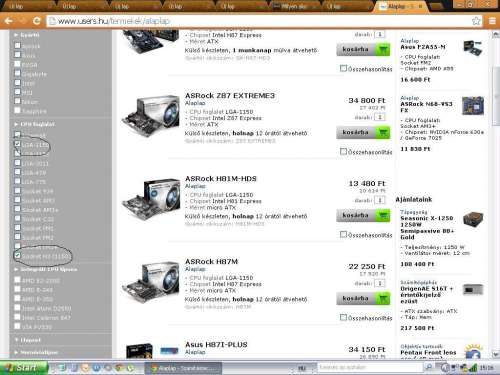Go back with the browser back arrow
Image resolution: width=500 pixels, height=375 pixels.
[9, 21]
